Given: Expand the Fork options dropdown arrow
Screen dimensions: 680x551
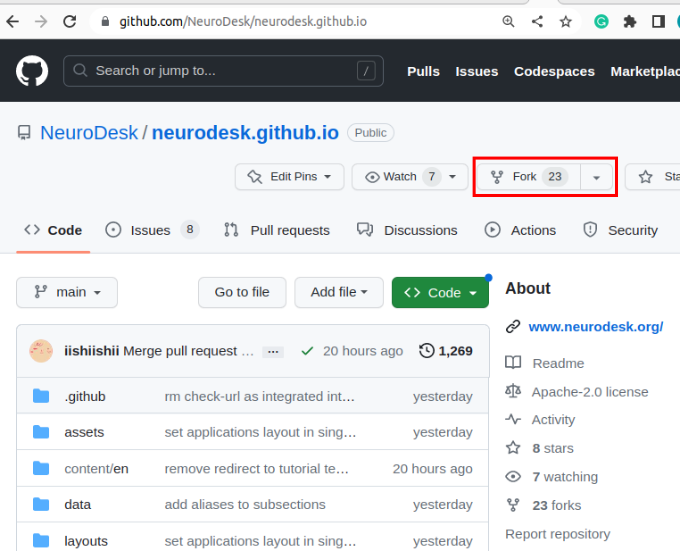Looking at the screenshot, I should click(x=597, y=177).
